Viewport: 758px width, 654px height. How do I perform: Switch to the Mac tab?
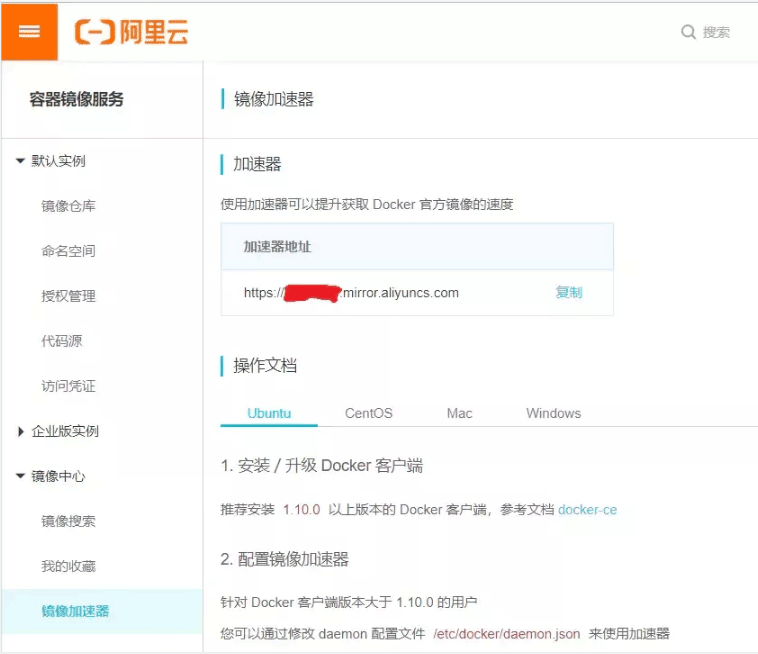459,413
